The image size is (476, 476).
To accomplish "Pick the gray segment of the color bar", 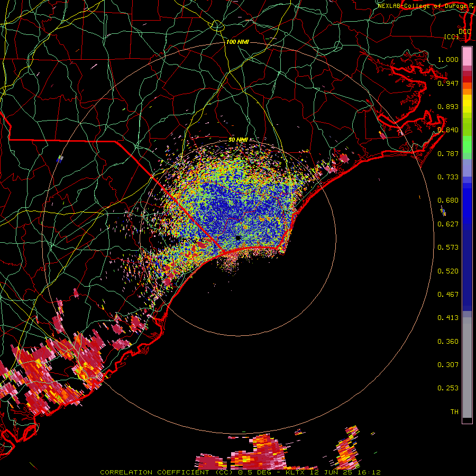I will 467,368.
